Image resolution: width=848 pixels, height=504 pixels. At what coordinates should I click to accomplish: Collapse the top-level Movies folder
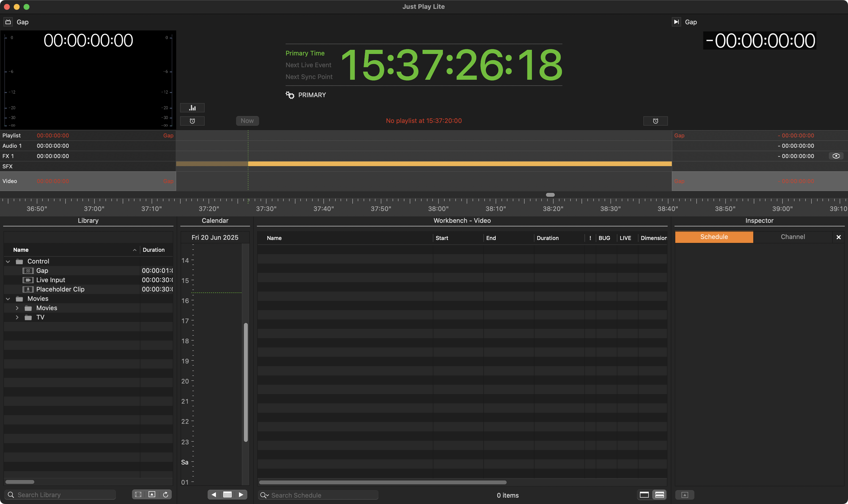point(8,299)
